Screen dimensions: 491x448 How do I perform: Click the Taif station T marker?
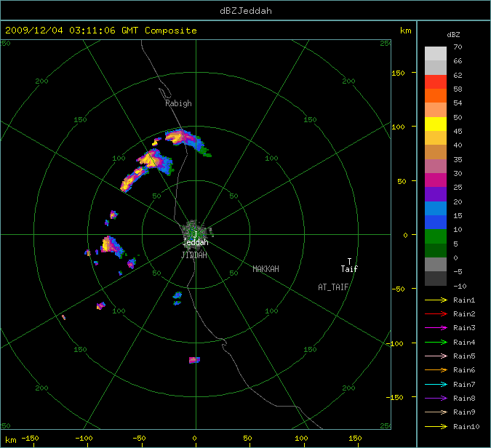349,261
